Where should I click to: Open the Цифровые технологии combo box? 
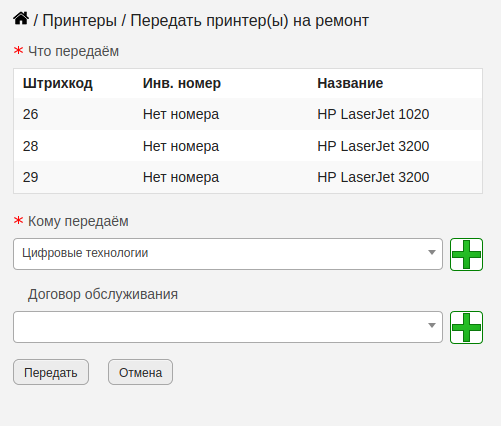coord(228,254)
